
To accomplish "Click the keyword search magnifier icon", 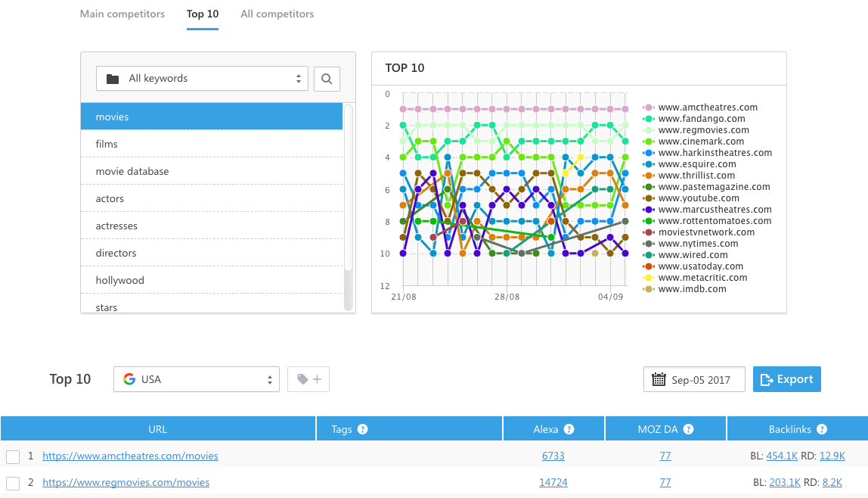I will click(x=327, y=79).
